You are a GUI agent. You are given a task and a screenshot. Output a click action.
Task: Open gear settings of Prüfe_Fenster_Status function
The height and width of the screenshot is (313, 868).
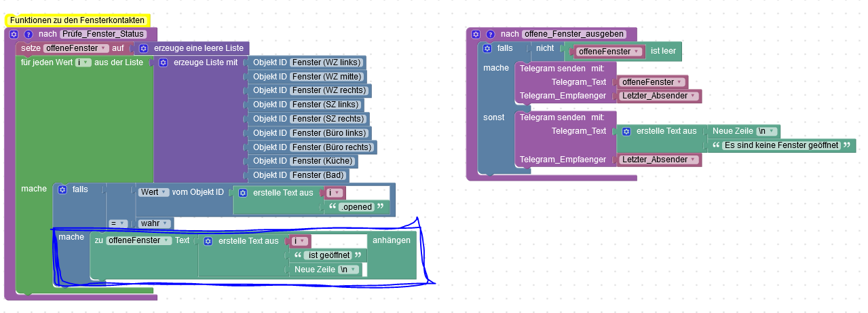coord(14,34)
